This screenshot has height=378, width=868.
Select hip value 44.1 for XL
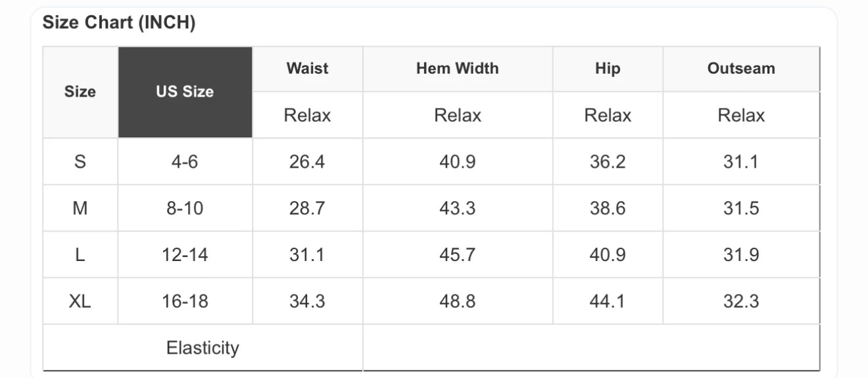click(607, 302)
